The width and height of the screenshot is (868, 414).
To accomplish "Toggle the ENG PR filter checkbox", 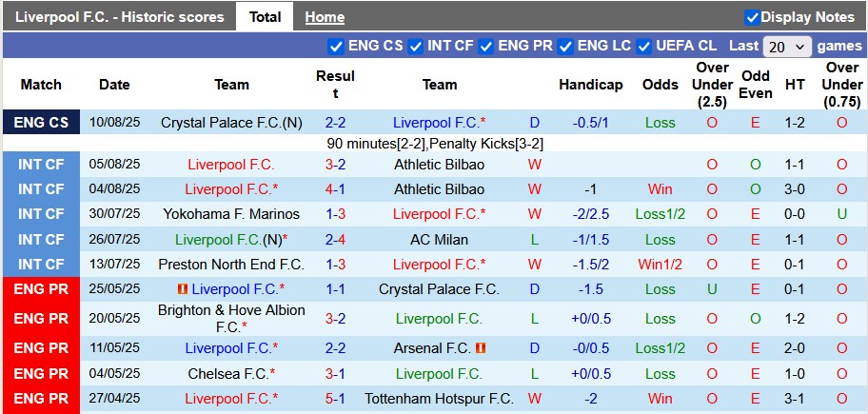I will 486,46.
